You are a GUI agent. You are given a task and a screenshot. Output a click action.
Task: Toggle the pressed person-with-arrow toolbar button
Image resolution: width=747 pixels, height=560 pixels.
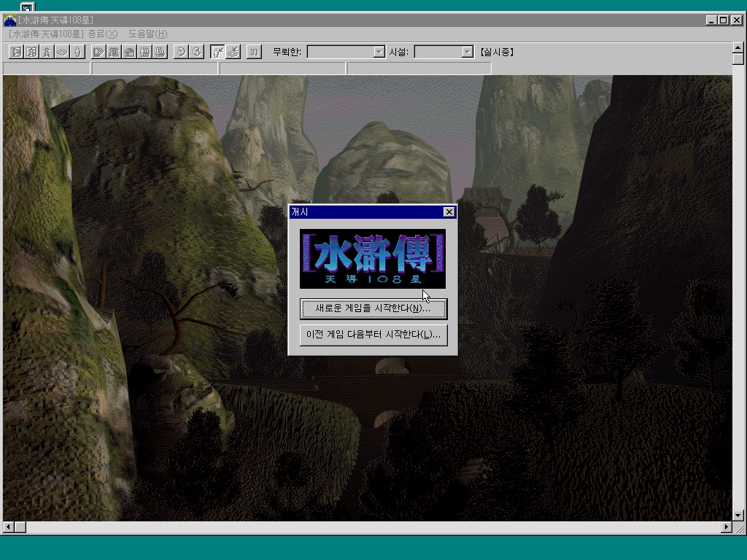(217, 52)
